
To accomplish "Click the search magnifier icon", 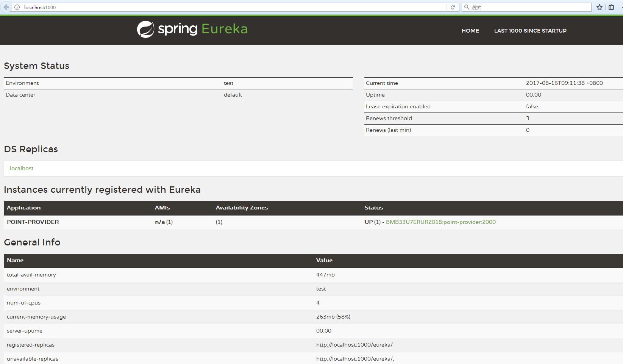I will [x=467, y=7].
